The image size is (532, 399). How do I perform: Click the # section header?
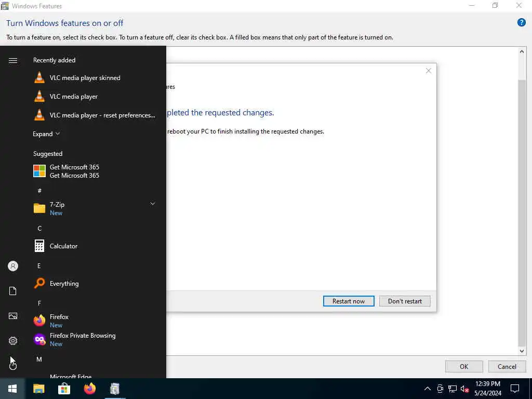39,191
